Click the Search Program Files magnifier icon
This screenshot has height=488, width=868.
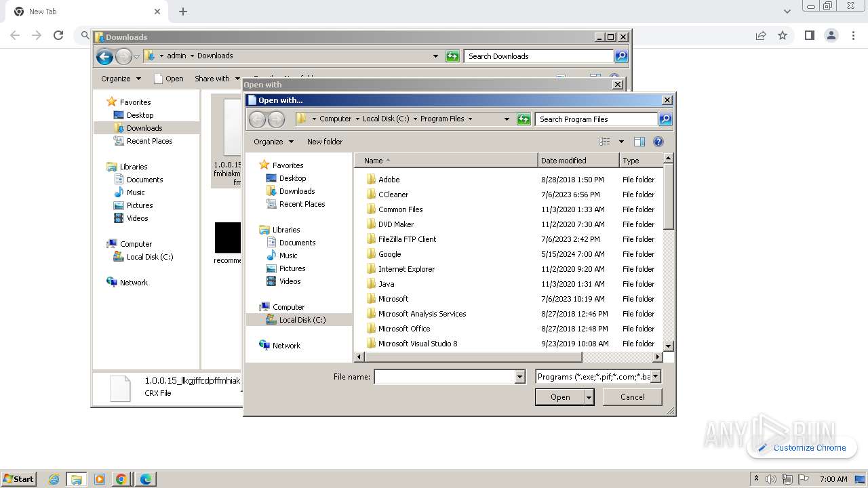coord(665,119)
